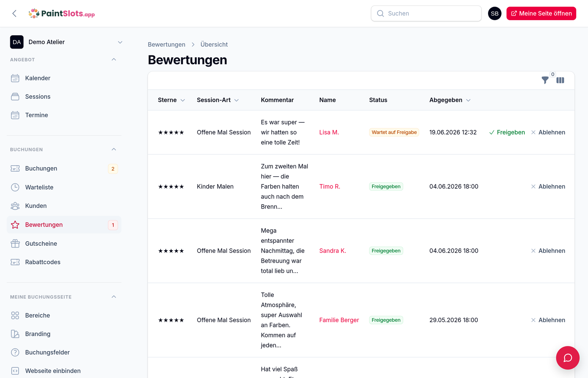This screenshot has height=378, width=588.
Task: Click the checkmark icon for Lisa M. review
Action: 492,133
